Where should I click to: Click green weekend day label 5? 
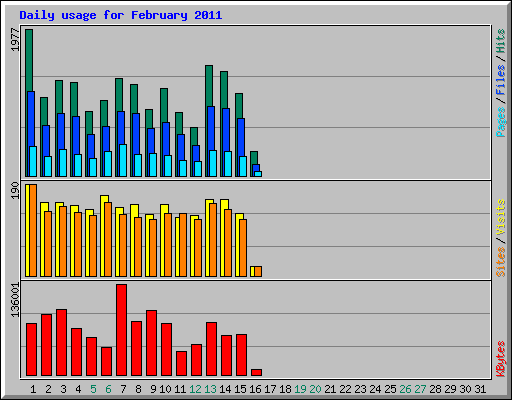pos(93,389)
